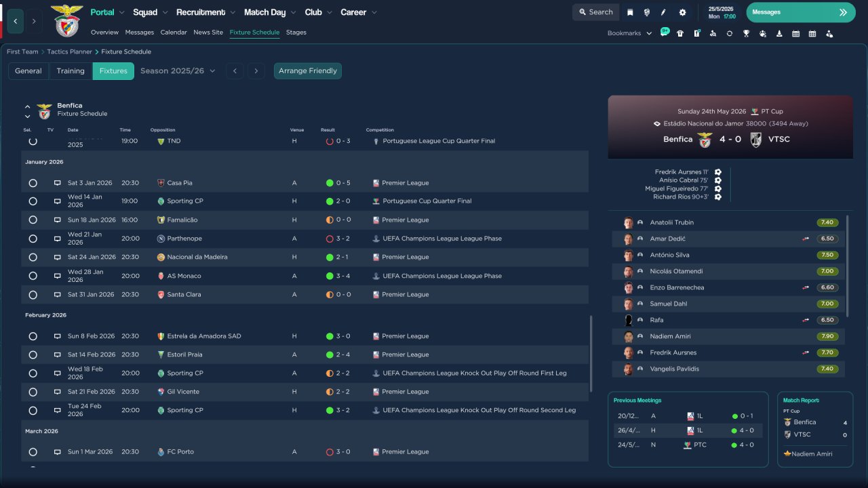This screenshot has height=488, width=868.
Task: Open the 9+ chat notifications icon
Action: (x=665, y=32)
